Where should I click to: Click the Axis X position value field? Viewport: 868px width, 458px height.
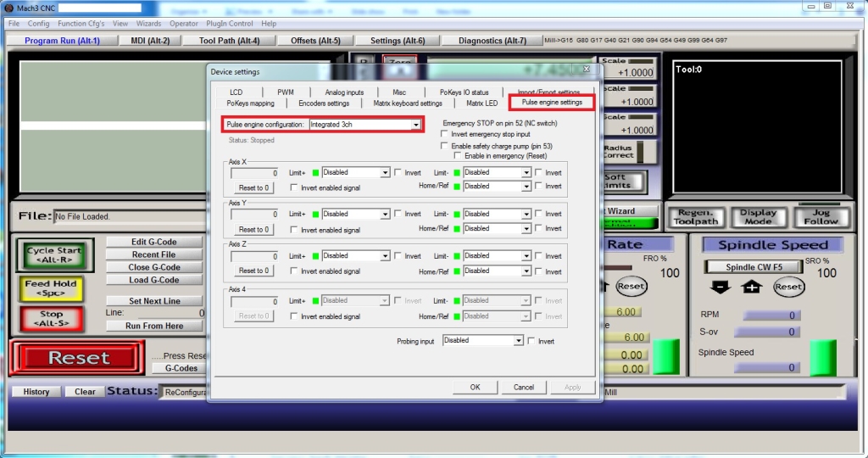[254, 173]
